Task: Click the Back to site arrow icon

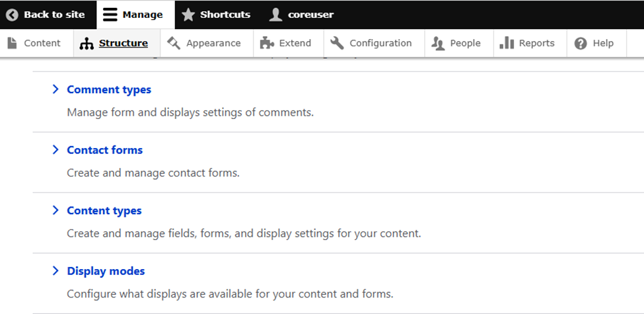Action: (12, 15)
